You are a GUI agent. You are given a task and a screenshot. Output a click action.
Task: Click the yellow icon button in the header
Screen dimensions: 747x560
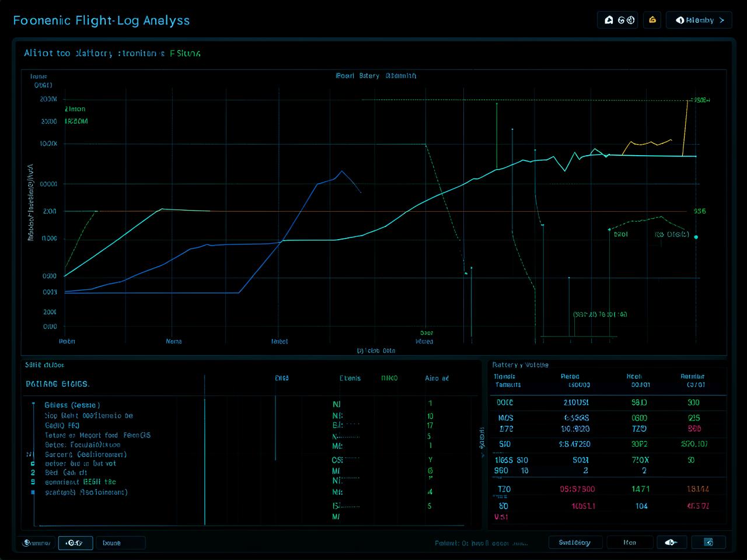(x=652, y=20)
